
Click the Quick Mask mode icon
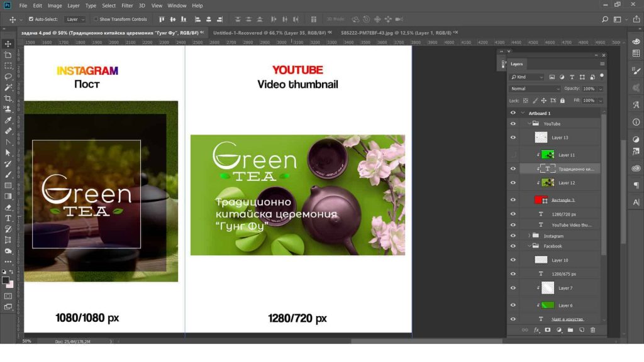(x=8, y=296)
